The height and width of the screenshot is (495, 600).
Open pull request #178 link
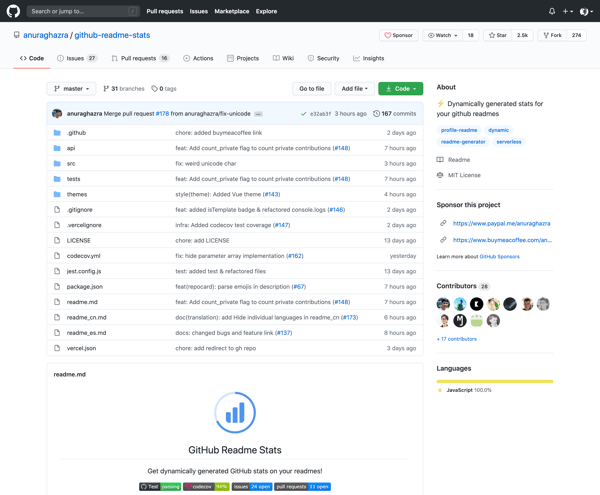pos(162,114)
